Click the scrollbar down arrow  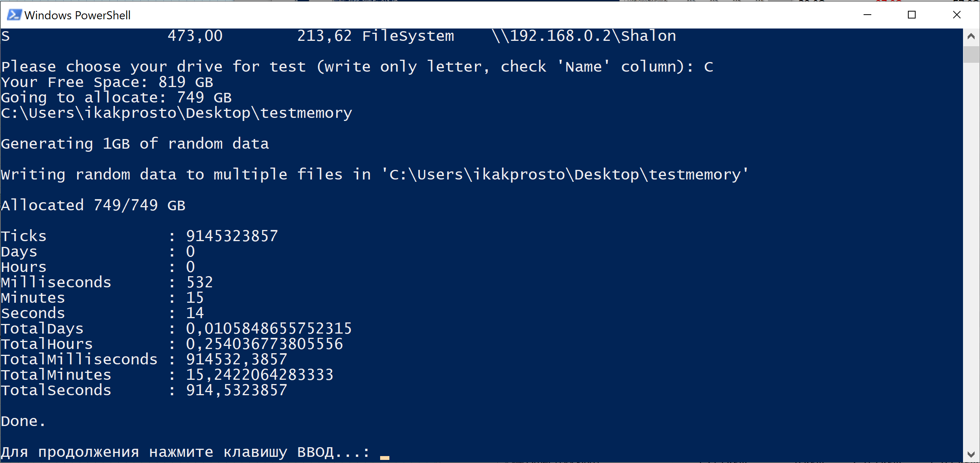click(x=971, y=454)
